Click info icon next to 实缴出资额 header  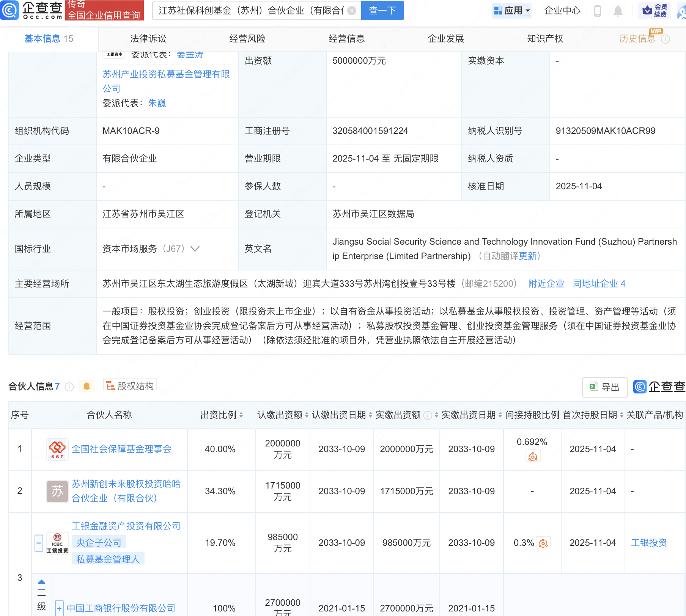coord(428,415)
